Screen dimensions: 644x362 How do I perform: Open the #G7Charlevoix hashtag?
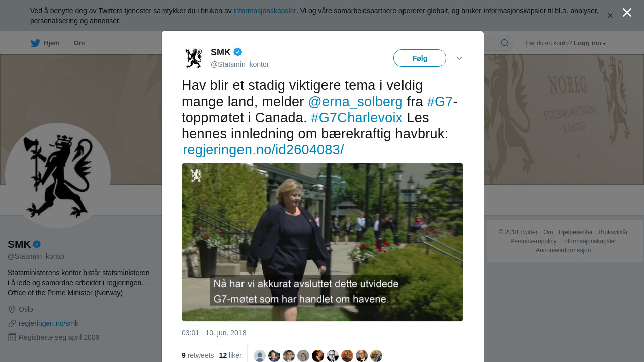(357, 118)
